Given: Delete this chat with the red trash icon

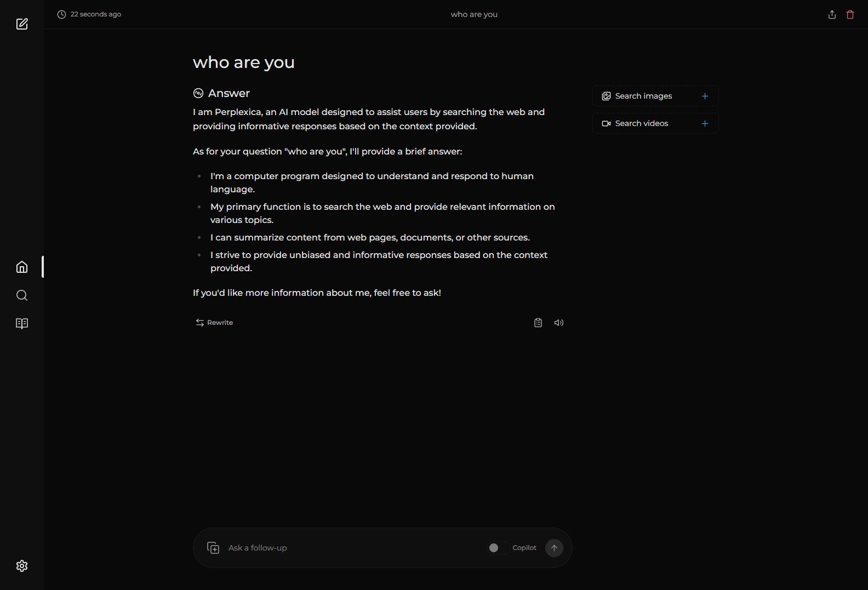Looking at the screenshot, I should 850,14.
